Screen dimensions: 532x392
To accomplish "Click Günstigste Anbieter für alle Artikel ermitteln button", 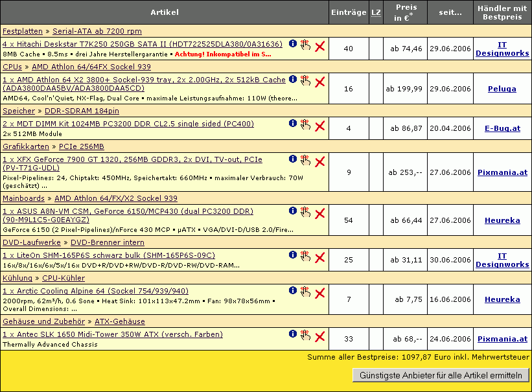I will [x=441, y=375].
